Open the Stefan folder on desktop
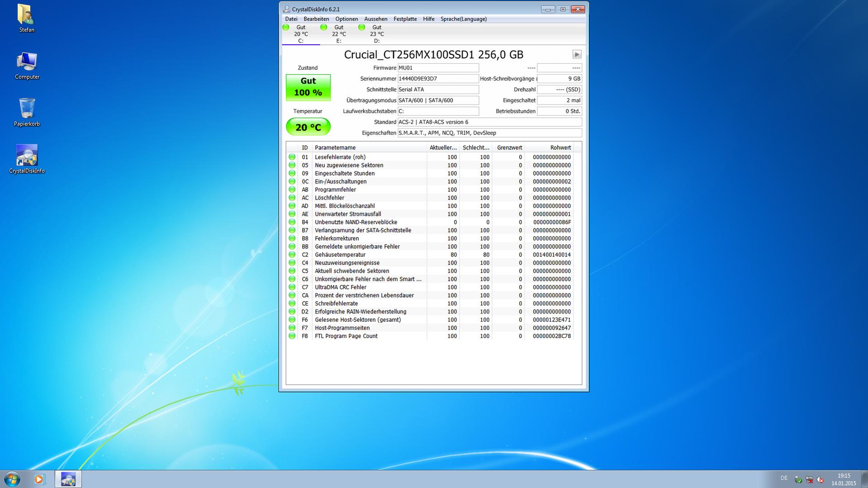 click(x=27, y=18)
